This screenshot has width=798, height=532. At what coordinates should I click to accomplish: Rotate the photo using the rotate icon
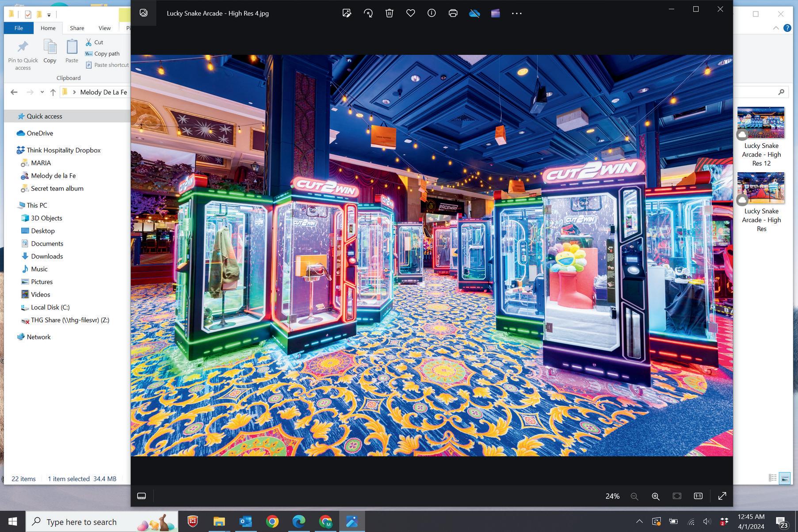coord(368,13)
